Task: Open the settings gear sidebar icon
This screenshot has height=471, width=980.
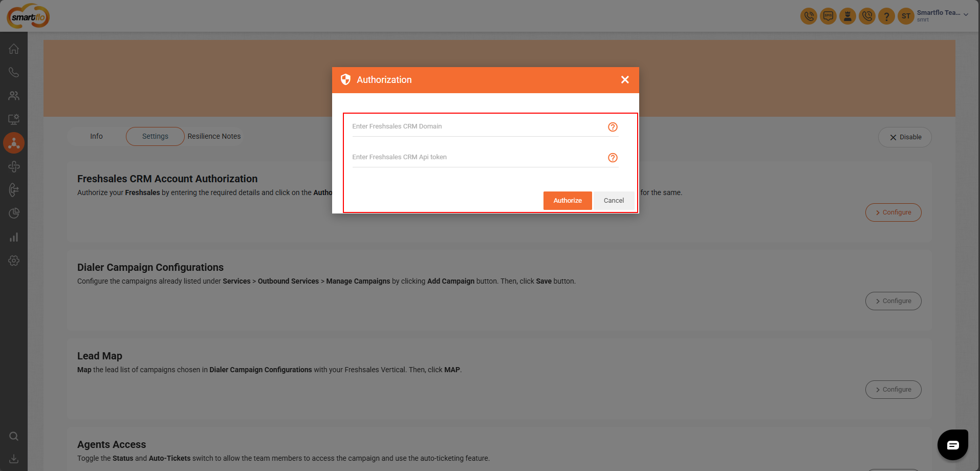Action: tap(14, 261)
